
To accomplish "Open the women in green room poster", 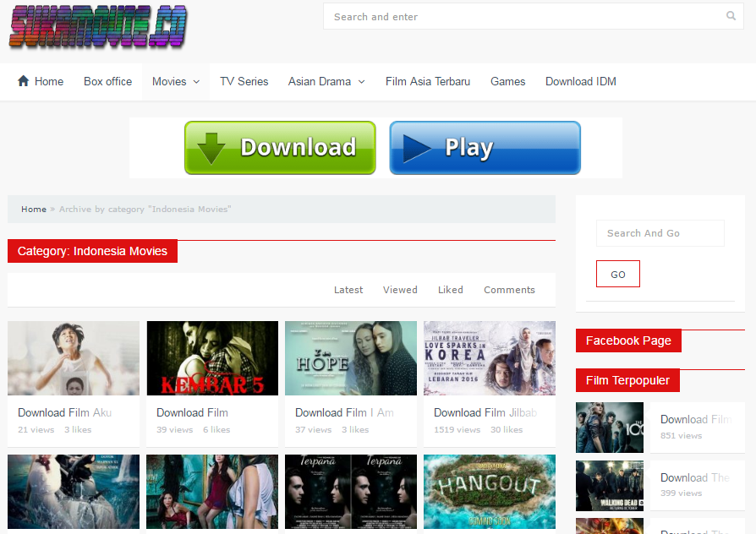I will point(212,492).
